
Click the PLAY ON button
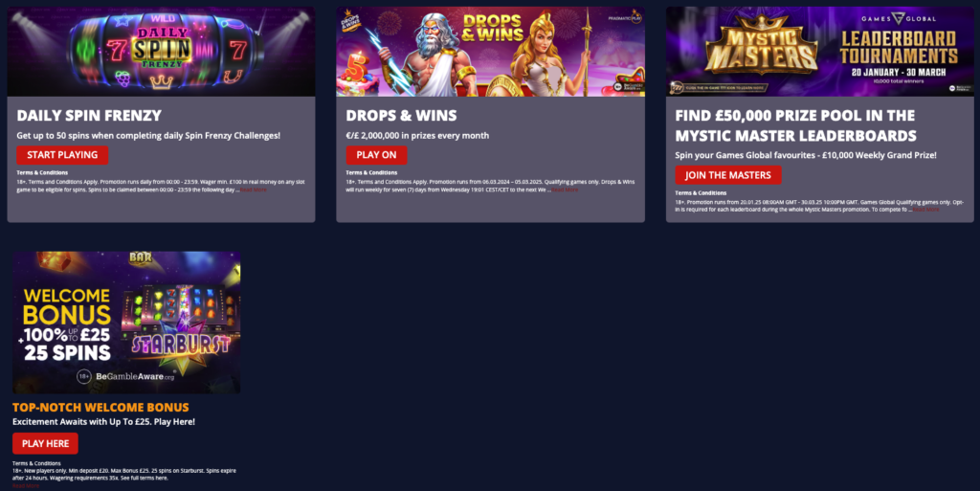[x=376, y=155]
